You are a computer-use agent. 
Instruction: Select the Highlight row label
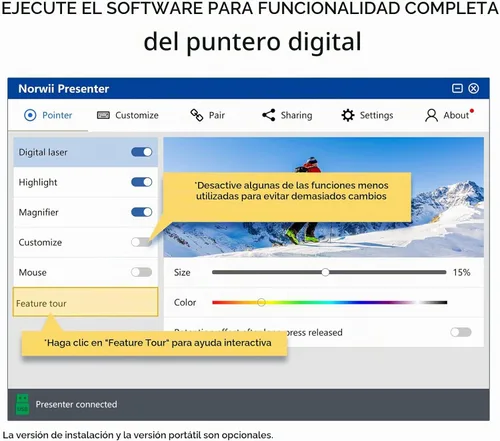point(38,182)
